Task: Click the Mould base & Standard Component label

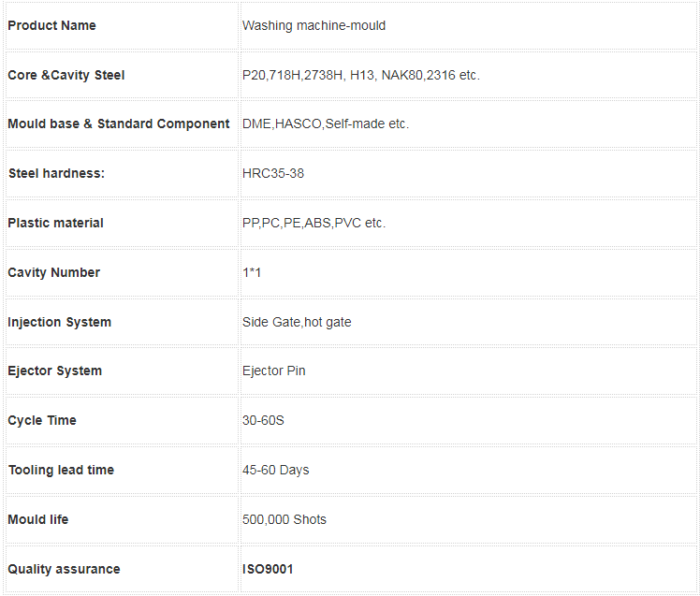Action: click(119, 124)
